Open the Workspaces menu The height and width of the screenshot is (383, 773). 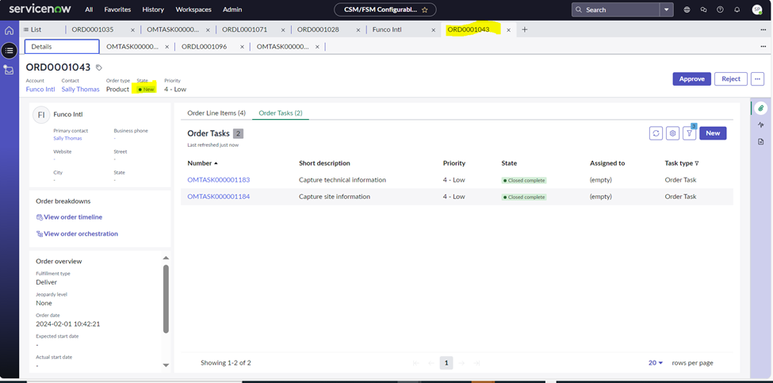[193, 9]
